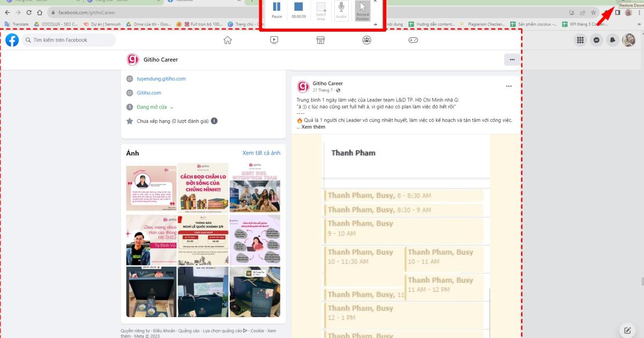This screenshot has width=644, height=338.
Task: Click the Gitiho Career page logo in header
Action: [x=133, y=60]
